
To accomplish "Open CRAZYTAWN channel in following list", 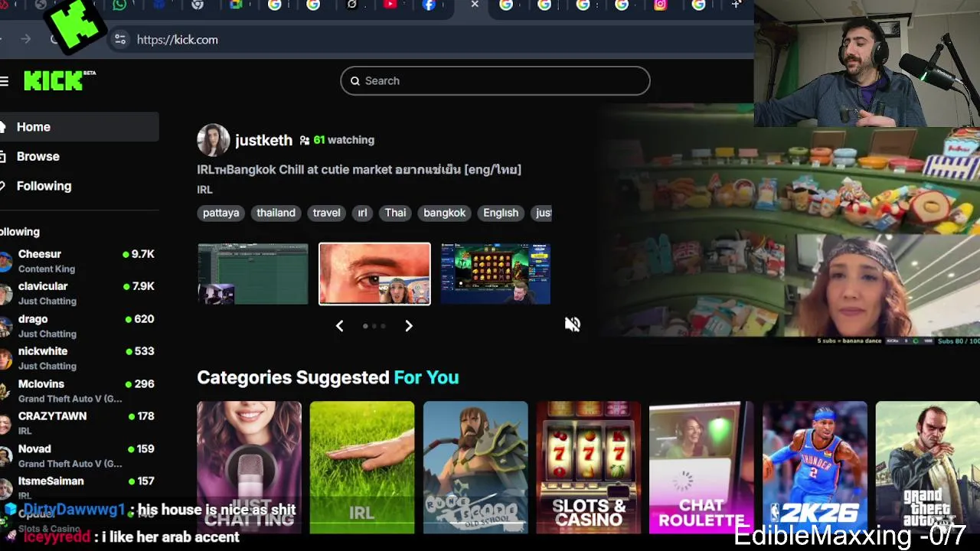I will pos(79,423).
